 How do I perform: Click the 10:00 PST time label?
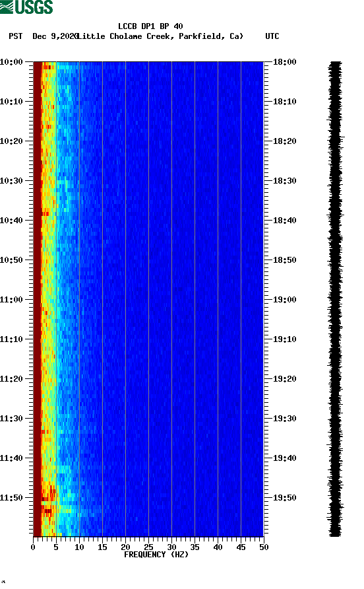point(11,61)
